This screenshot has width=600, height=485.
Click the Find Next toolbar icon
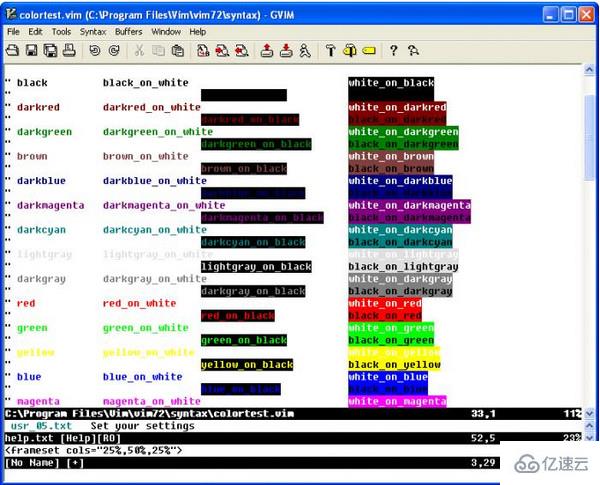(222, 51)
